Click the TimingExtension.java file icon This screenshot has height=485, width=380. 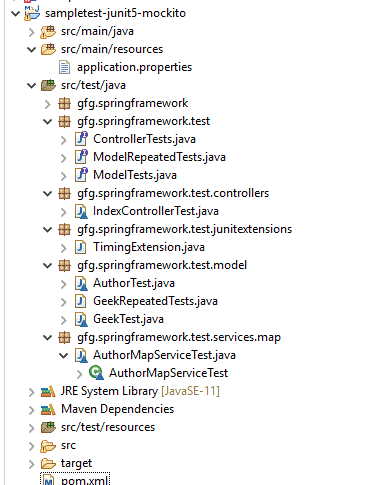click(80, 247)
